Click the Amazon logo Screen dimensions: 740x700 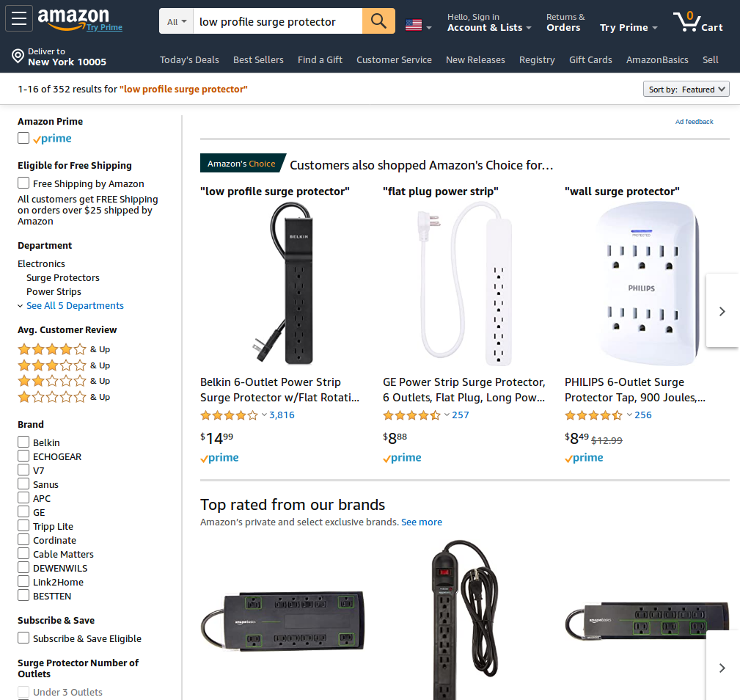click(73, 19)
